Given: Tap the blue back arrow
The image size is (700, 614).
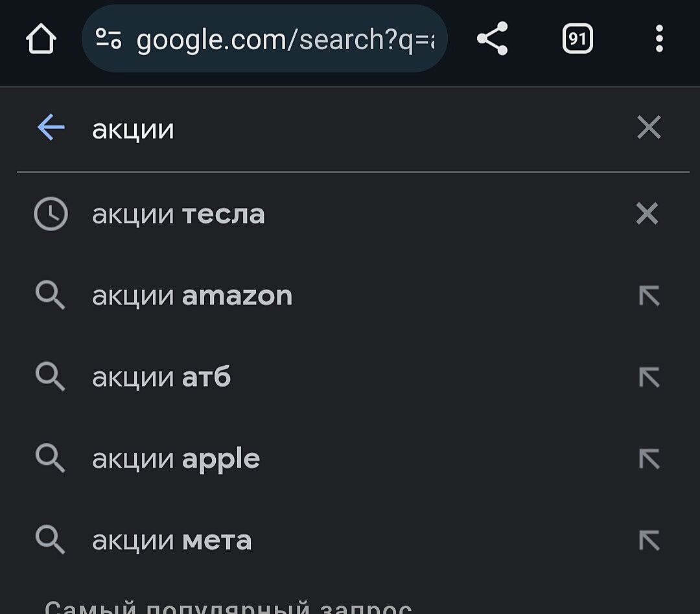Looking at the screenshot, I should click(51, 128).
